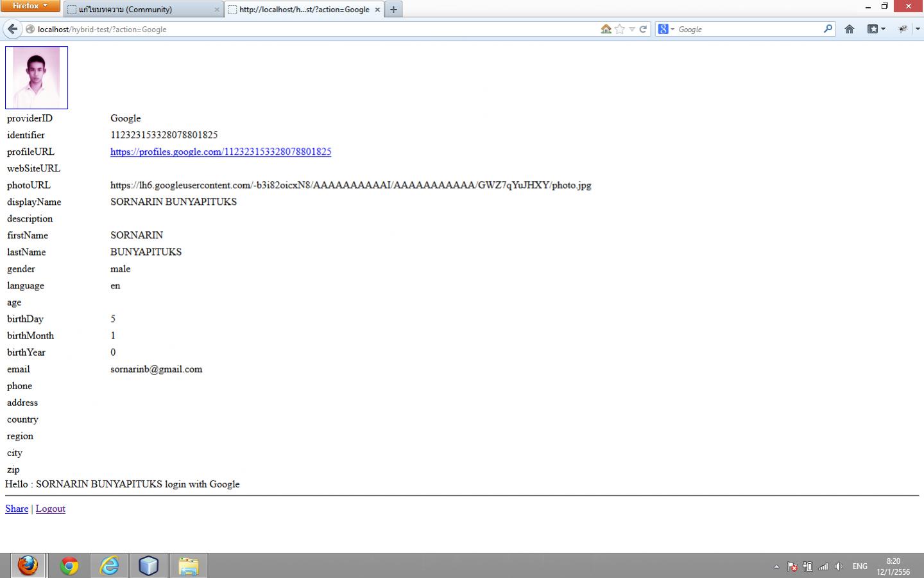The height and width of the screenshot is (578, 924).
Task: Close the Community tab
Action: [216, 10]
